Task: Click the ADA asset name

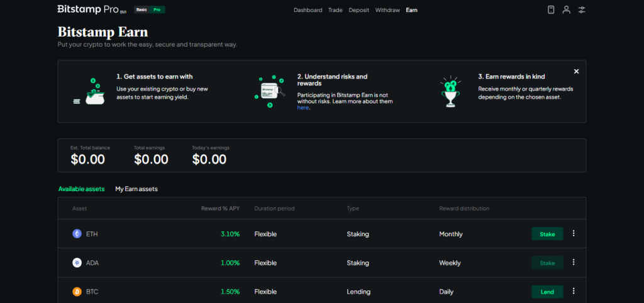Action: coord(92,263)
